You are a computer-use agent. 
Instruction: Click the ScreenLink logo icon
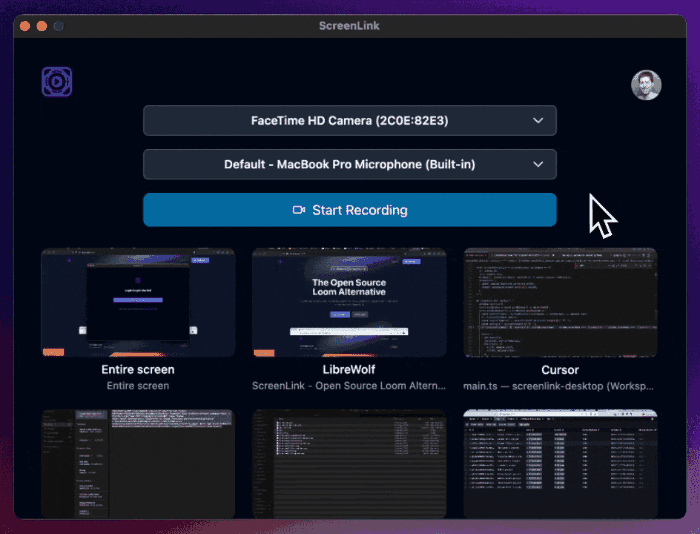tap(57, 82)
